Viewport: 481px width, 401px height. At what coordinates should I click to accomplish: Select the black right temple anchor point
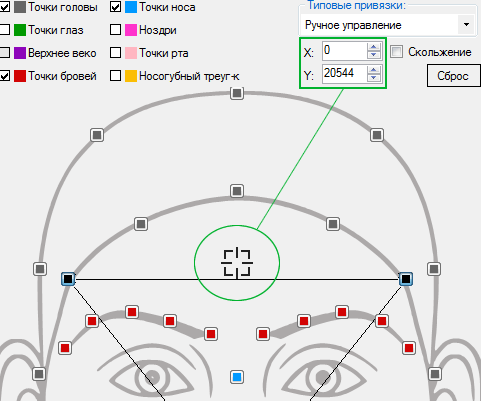pos(406,279)
